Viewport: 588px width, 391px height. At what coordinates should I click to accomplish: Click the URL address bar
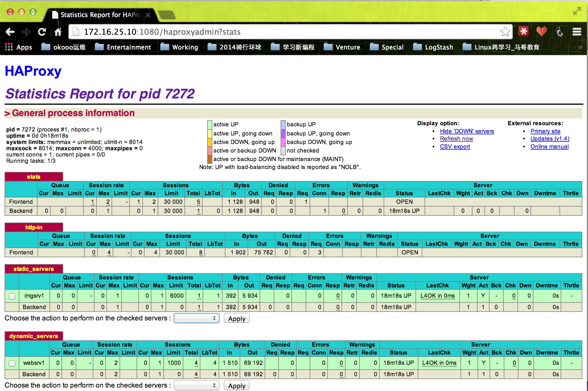(285, 32)
